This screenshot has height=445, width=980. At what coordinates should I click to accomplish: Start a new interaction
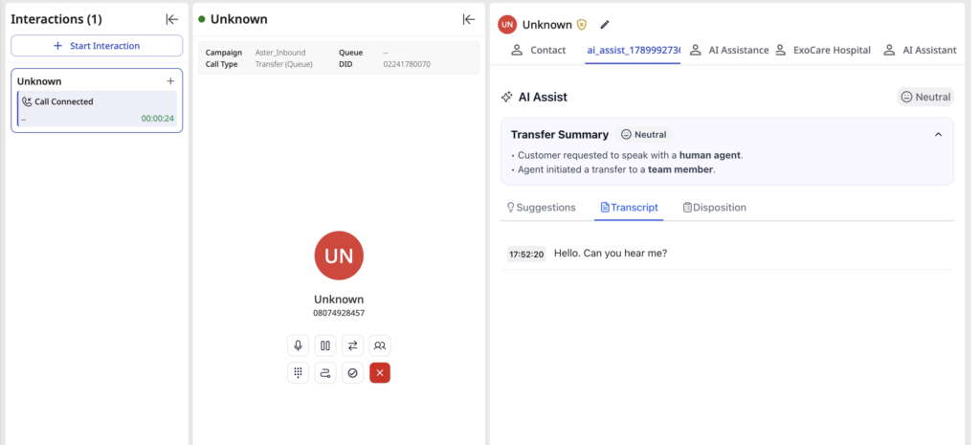click(97, 46)
